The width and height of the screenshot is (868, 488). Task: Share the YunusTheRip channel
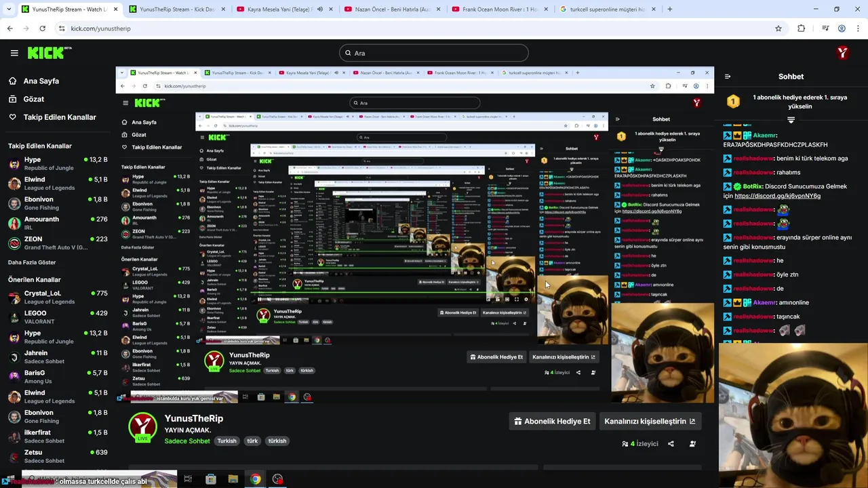pos(671,444)
